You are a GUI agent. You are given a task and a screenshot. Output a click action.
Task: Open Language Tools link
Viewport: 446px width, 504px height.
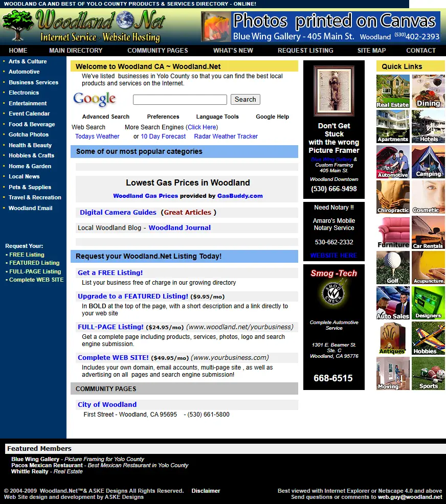point(217,117)
